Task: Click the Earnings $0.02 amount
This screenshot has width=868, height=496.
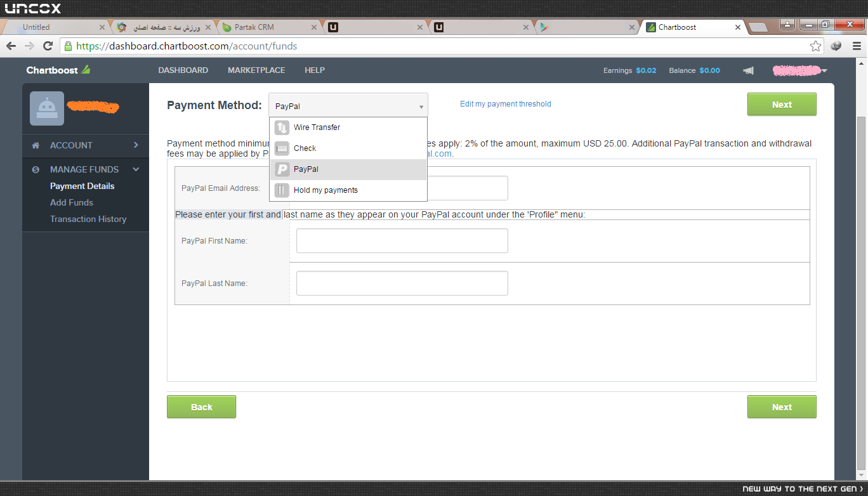Action: click(x=647, y=70)
